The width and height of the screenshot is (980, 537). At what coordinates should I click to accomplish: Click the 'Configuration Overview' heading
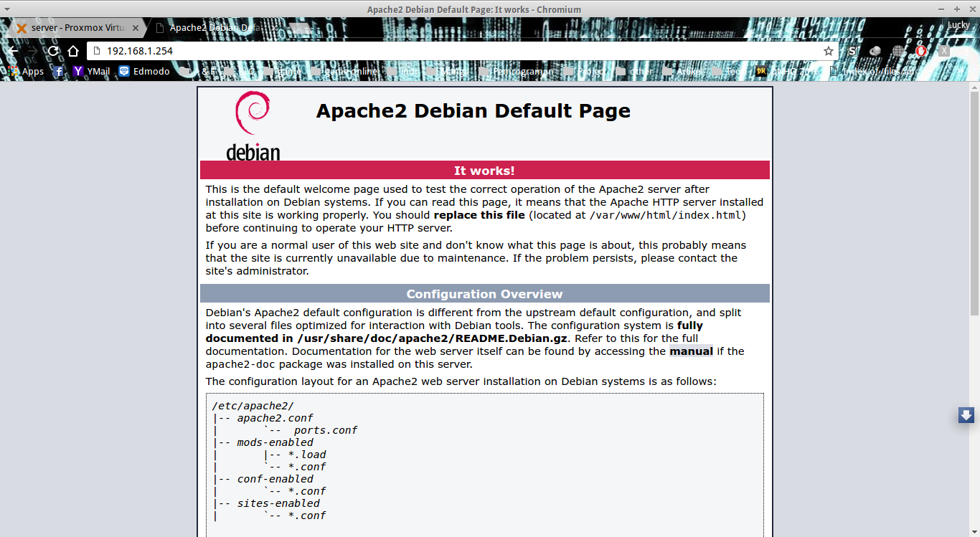pos(484,294)
